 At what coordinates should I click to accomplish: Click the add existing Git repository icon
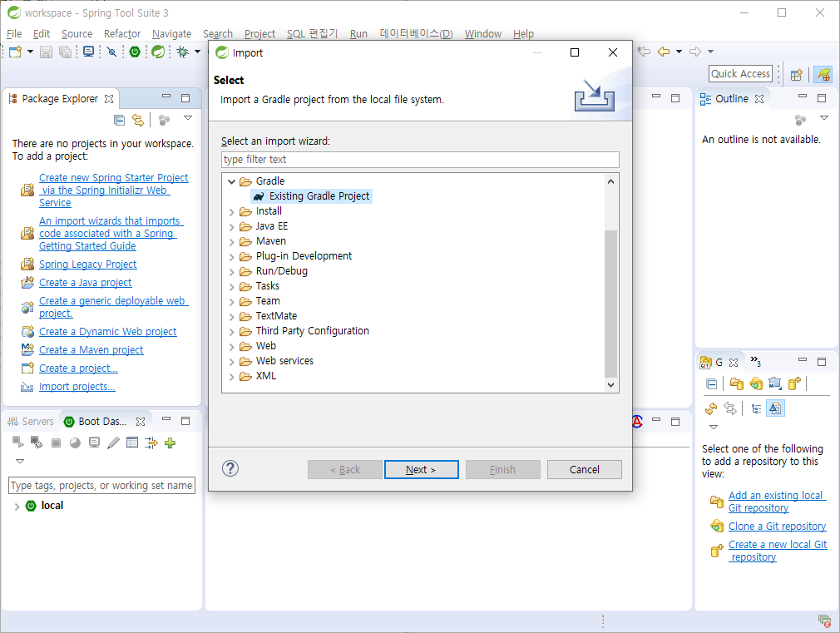(737, 383)
